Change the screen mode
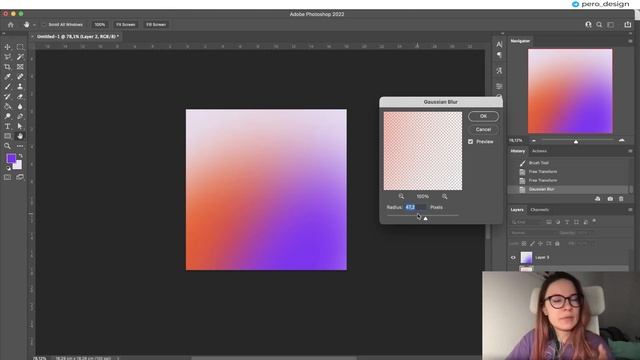 point(20,177)
